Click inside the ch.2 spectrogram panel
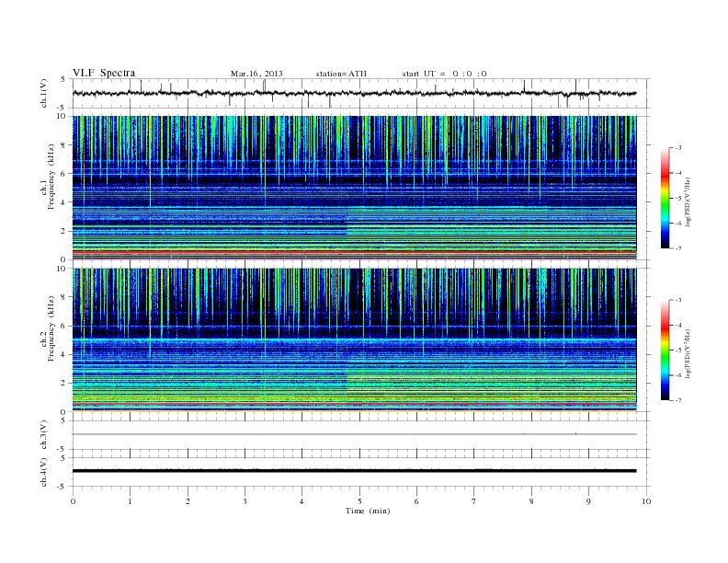The image size is (728, 563). tap(354, 340)
